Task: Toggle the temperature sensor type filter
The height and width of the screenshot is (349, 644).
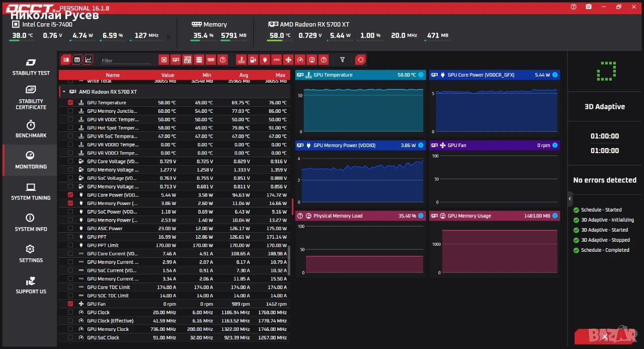Action: [x=241, y=60]
